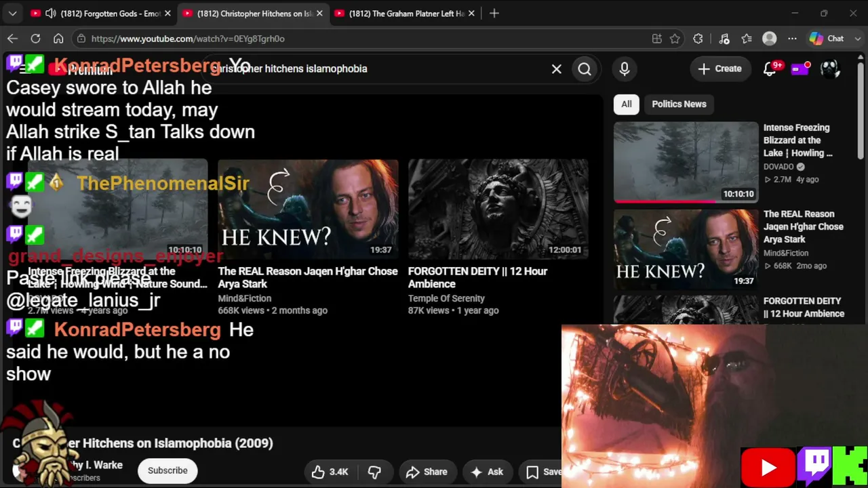Open YouTube notifications bell
This screenshot has height=488, width=868.
(x=770, y=68)
